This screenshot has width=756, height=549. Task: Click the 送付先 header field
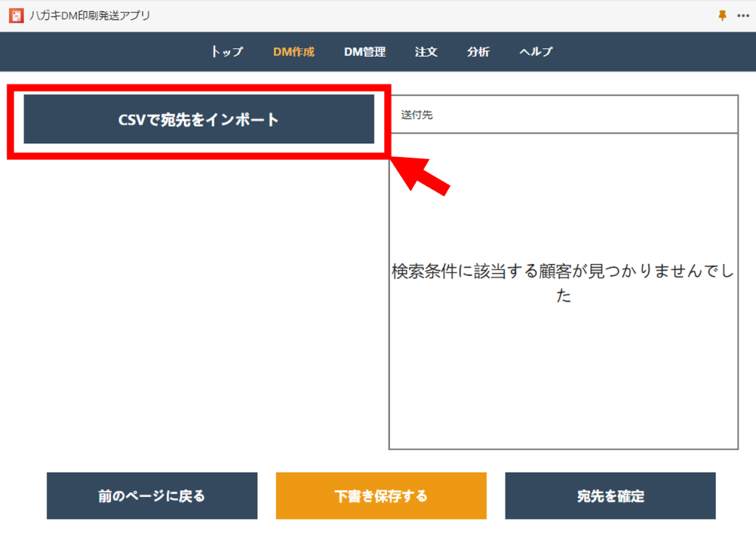point(563,115)
